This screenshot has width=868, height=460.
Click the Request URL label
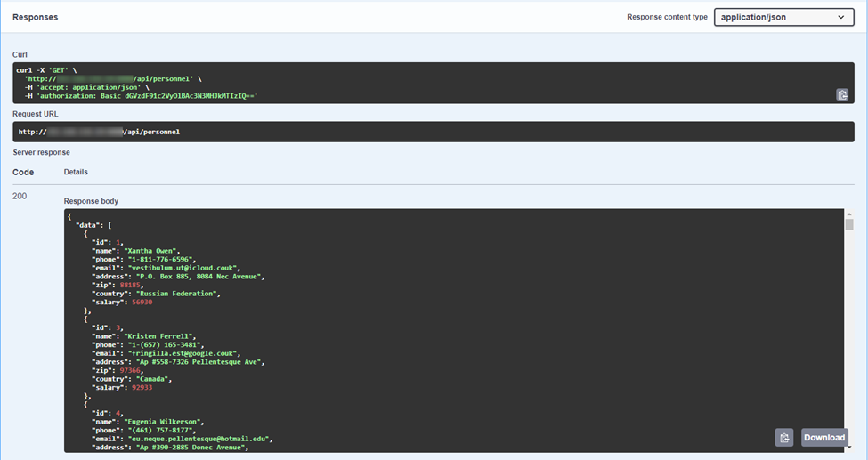[36, 114]
